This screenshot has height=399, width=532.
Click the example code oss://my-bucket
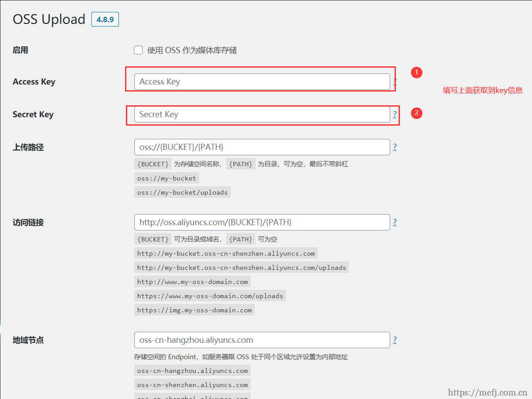coord(167,178)
